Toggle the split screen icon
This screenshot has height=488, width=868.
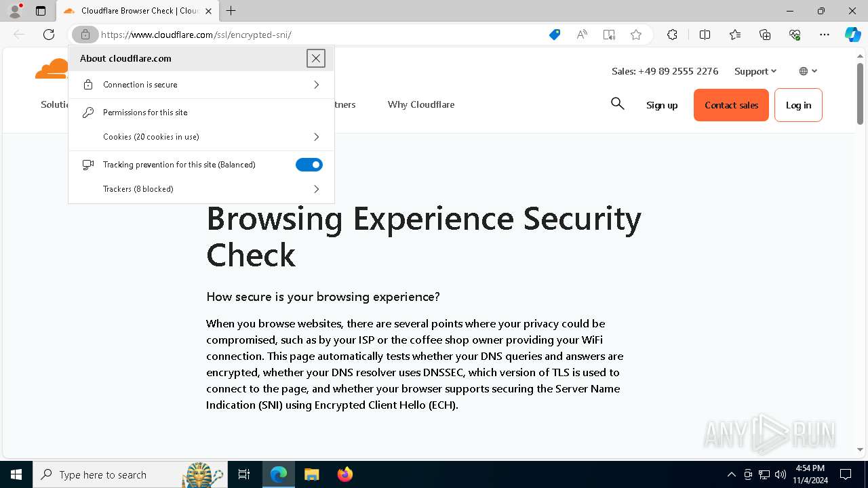coord(705,35)
